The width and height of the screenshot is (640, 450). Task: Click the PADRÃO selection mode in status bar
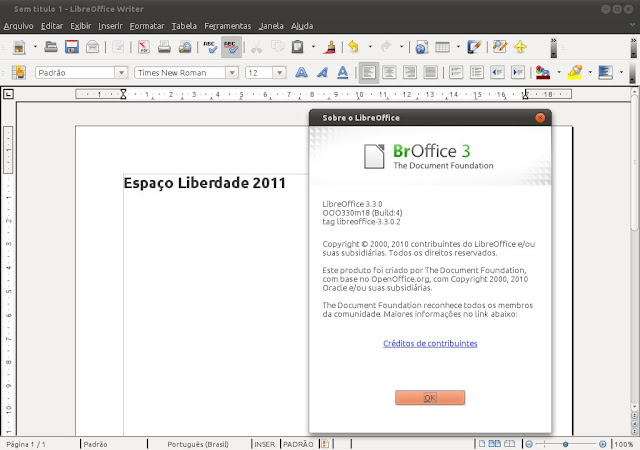[x=298, y=444]
